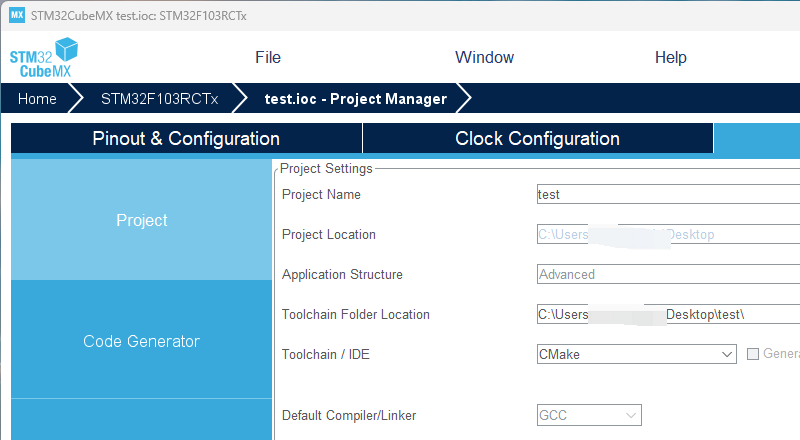This screenshot has width=800, height=440.
Task: Open the Toolchain / IDE CMake dropdown
Action: point(636,354)
